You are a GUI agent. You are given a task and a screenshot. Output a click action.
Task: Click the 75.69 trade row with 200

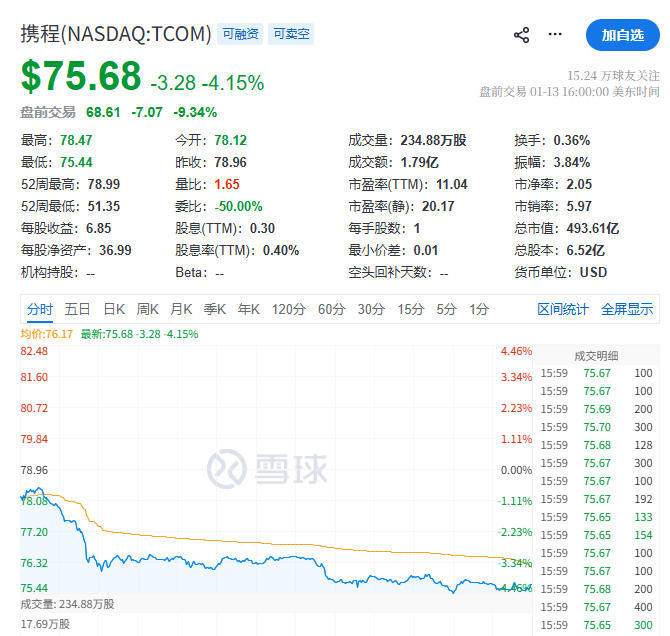pyautogui.click(x=597, y=409)
